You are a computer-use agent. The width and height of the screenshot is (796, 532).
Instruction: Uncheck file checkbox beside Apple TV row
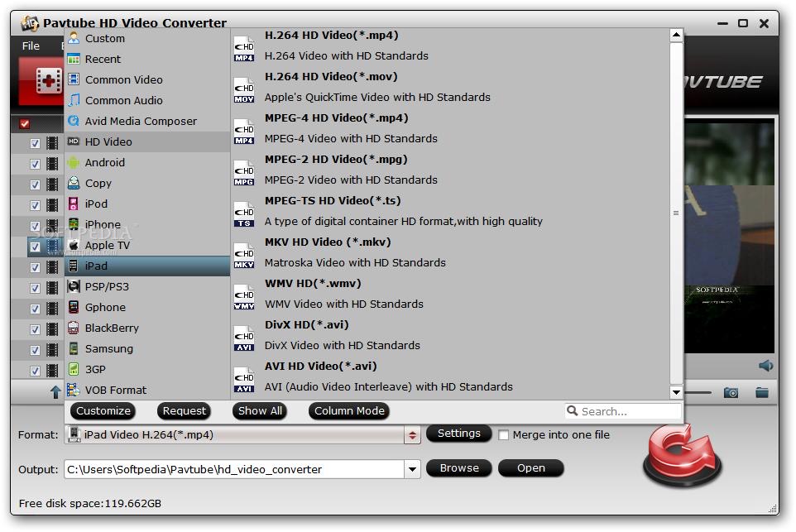(x=35, y=247)
